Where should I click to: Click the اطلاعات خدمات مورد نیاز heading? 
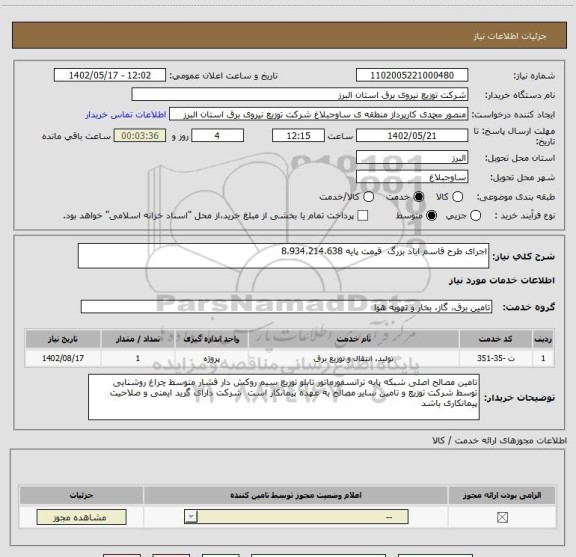pos(501,280)
